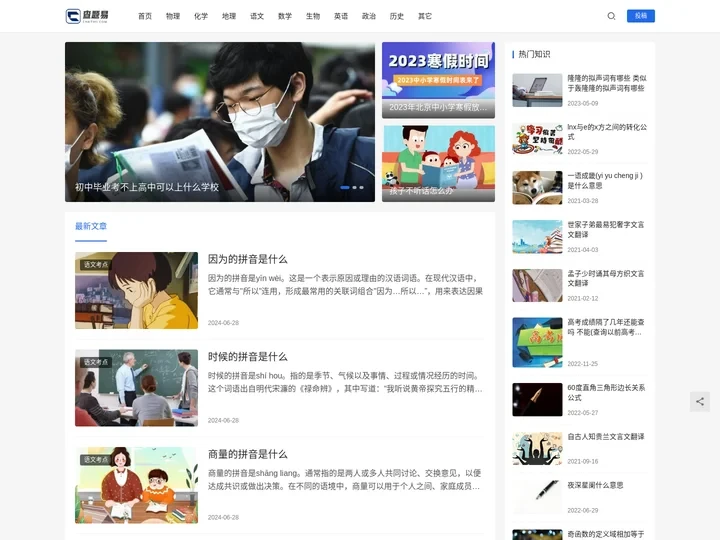The height and width of the screenshot is (540, 720).
Task: Click thumbnail beside 孟子少时诵 item
Action: tap(537, 285)
